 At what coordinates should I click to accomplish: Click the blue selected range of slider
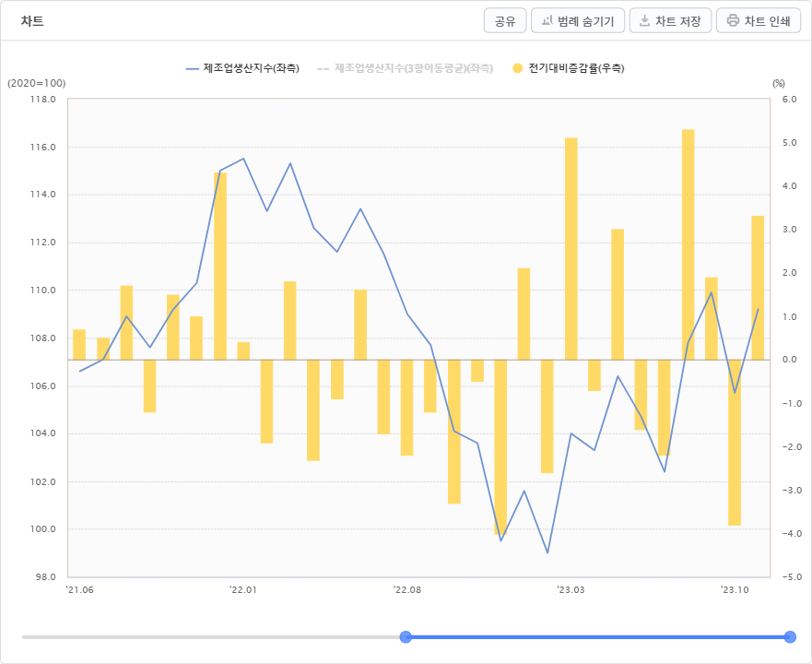click(x=597, y=637)
